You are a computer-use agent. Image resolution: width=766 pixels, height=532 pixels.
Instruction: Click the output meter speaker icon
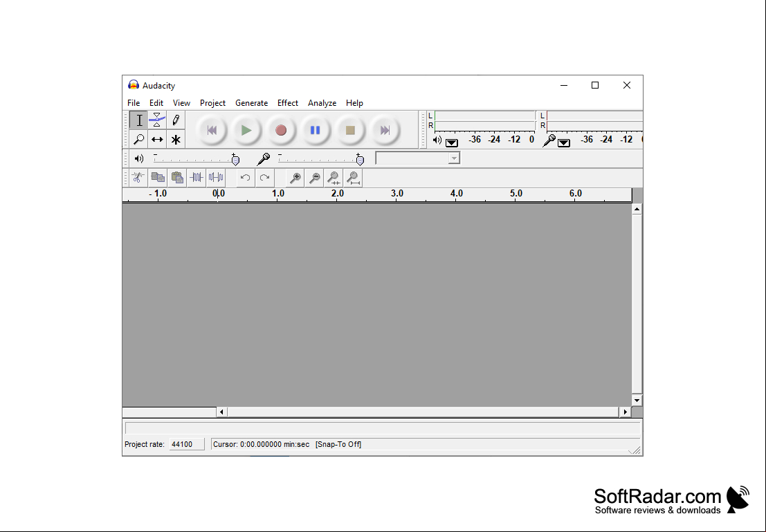click(437, 140)
